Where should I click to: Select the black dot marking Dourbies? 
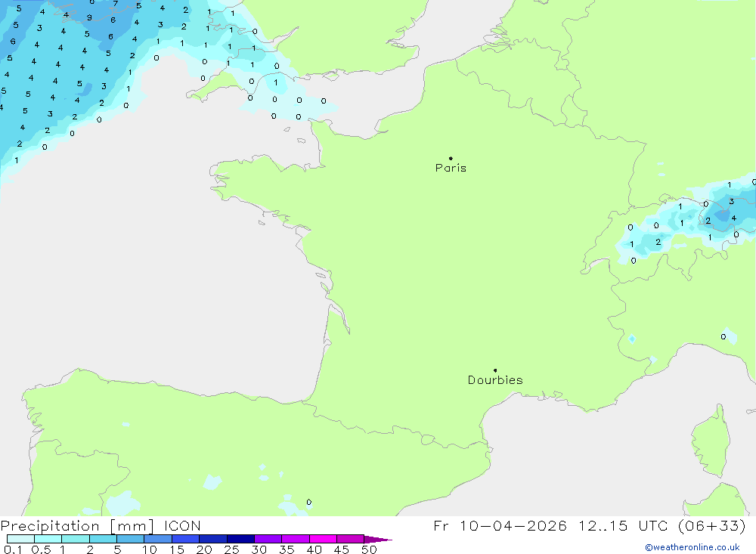pyautogui.click(x=495, y=370)
